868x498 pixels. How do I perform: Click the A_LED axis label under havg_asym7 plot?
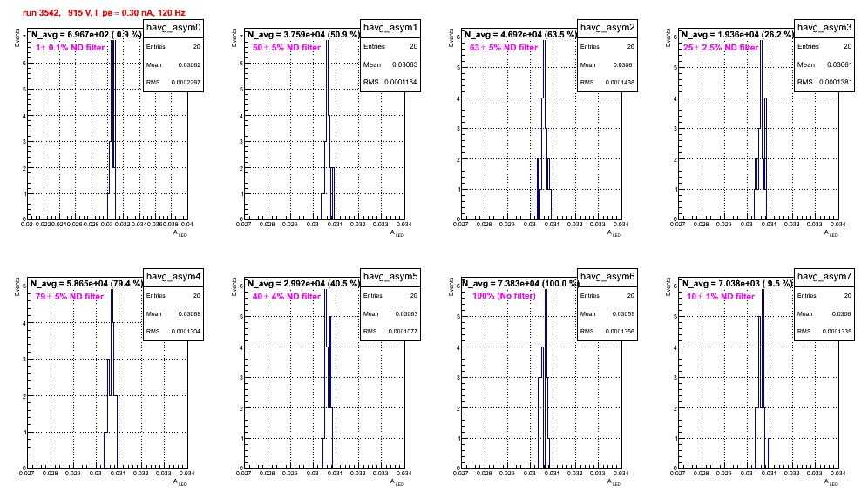coord(831,482)
